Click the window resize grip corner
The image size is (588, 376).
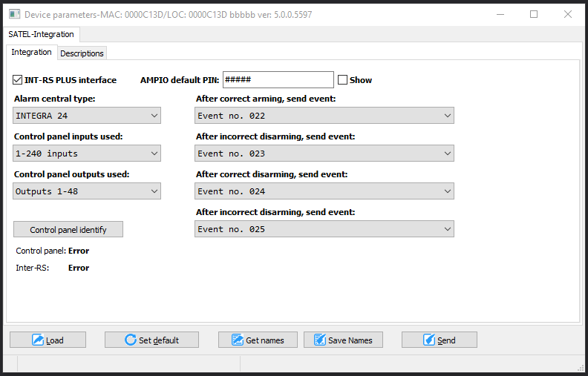coord(581,368)
